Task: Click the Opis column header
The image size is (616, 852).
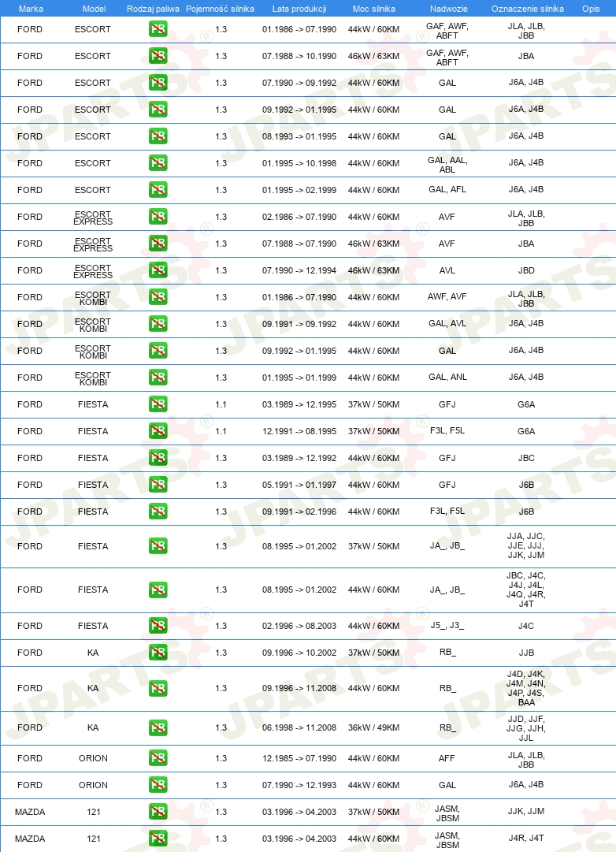Action: tap(591, 9)
